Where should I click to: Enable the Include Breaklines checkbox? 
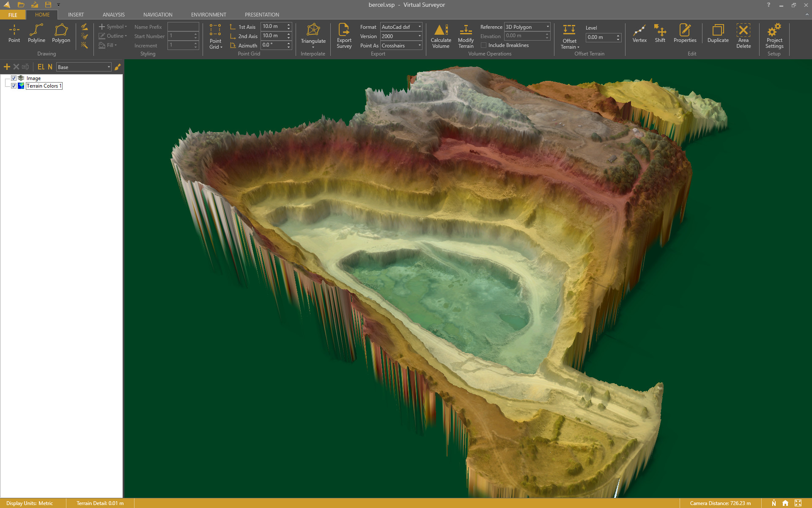484,45
